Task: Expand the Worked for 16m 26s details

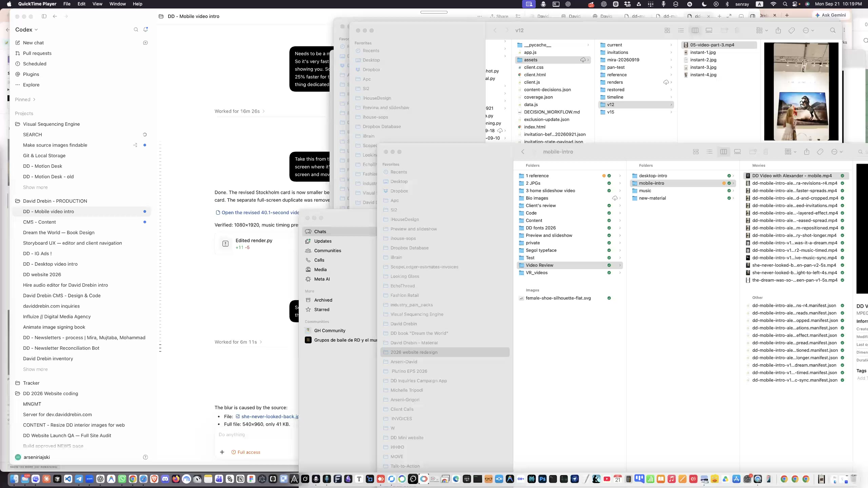Action: point(239,111)
